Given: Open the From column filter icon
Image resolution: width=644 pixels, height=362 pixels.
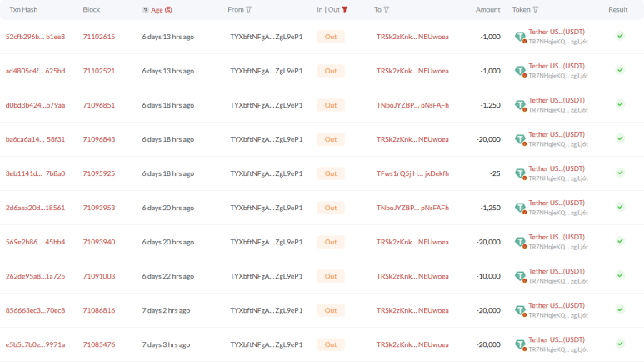Looking at the screenshot, I should [x=248, y=9].
